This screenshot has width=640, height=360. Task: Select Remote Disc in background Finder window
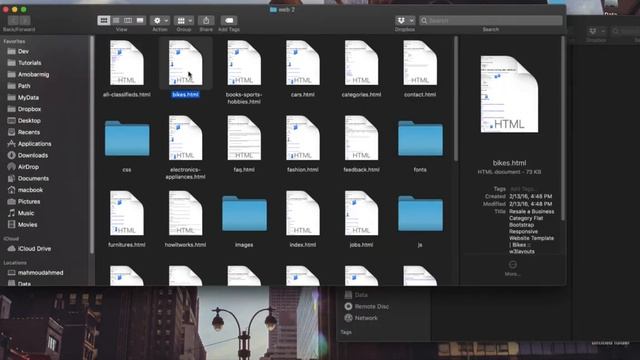367,306
